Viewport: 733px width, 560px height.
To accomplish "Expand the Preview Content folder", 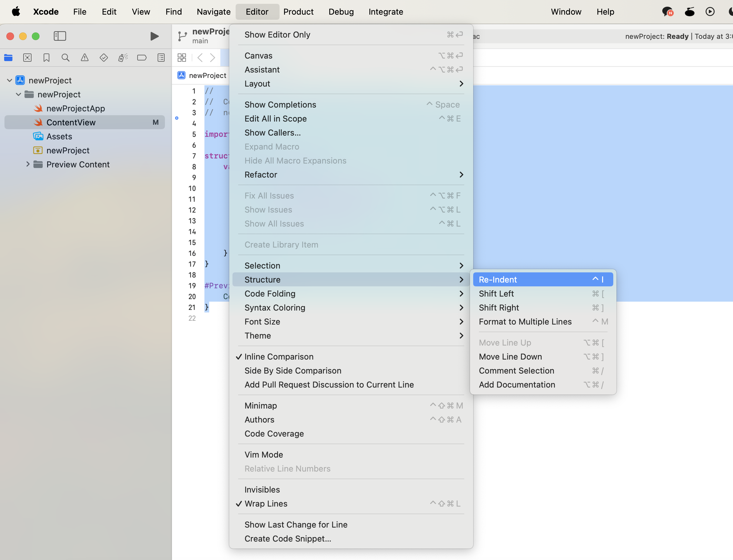I will pyautogui.click(x=28, y=164).
